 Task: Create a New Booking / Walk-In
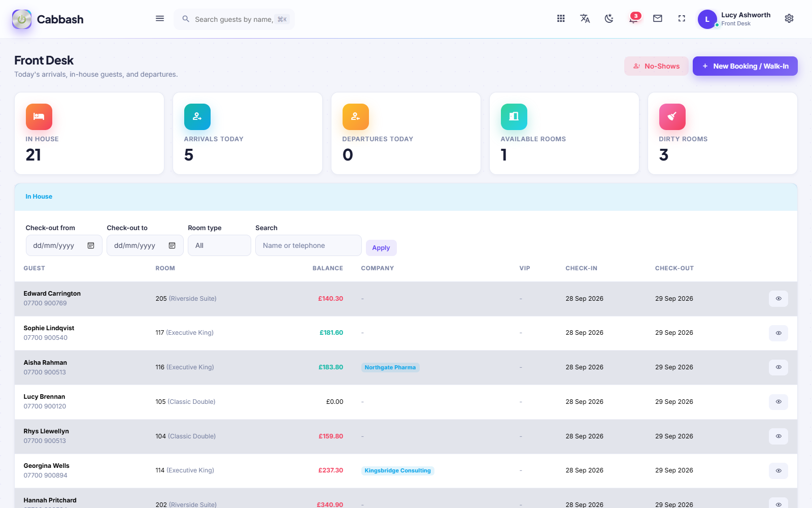pos(745,66)
